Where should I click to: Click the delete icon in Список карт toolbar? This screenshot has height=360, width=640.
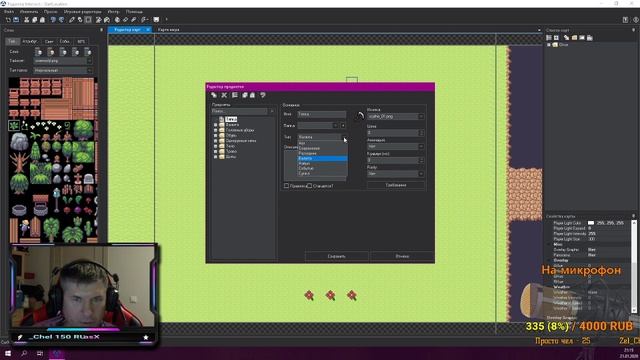589,38
